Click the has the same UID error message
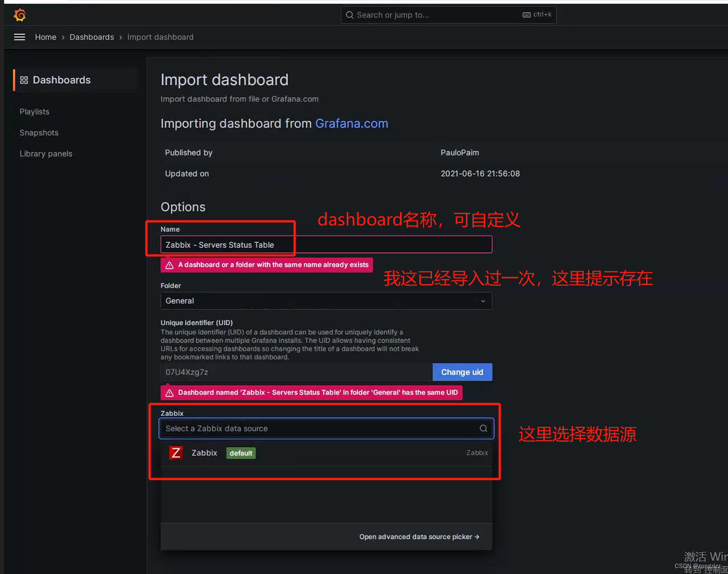 tap(311, 393)
